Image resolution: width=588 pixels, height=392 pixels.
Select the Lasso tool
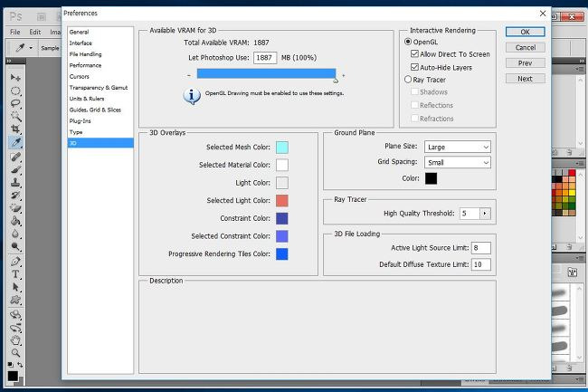click(15, 103)
